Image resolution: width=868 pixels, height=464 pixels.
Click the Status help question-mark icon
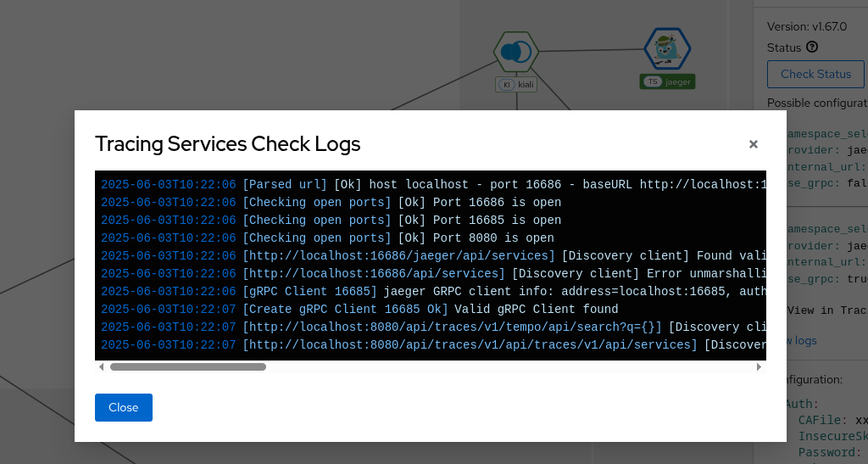[812, 47]
